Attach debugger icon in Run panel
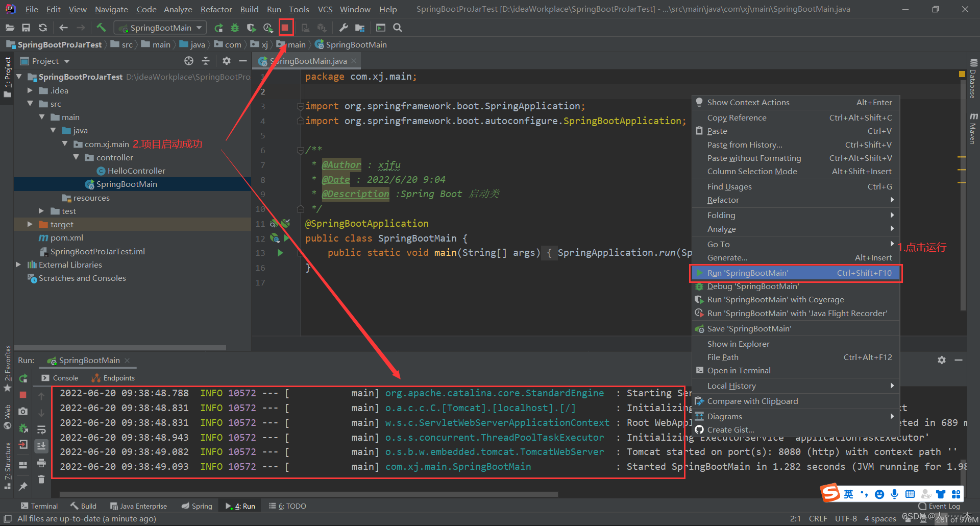This screenshot has width=980, height=526. (23, 428)
